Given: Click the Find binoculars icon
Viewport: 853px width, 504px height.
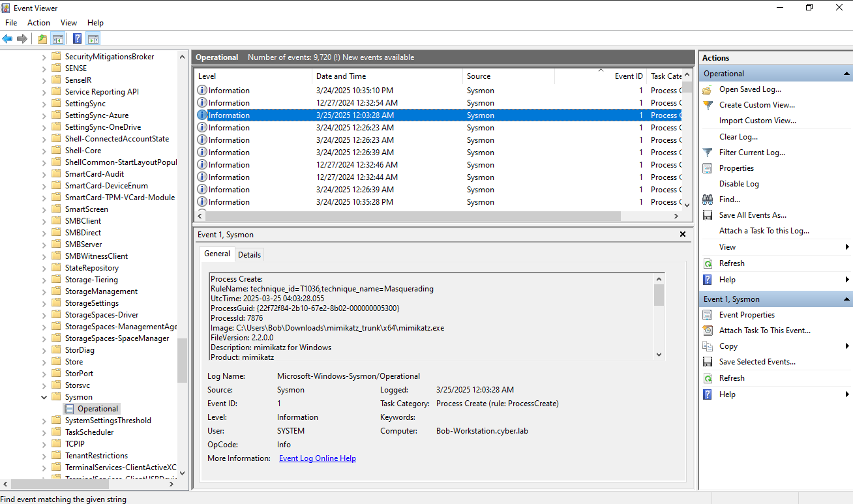Looking at the screenshot, I should click(708, 200).
